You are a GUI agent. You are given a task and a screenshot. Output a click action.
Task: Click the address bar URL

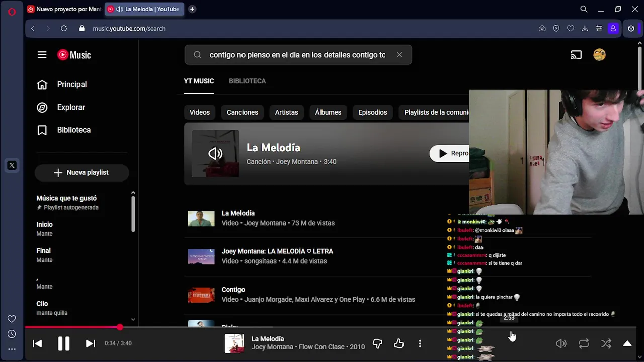pyautogui.click(x=129, y=29)
